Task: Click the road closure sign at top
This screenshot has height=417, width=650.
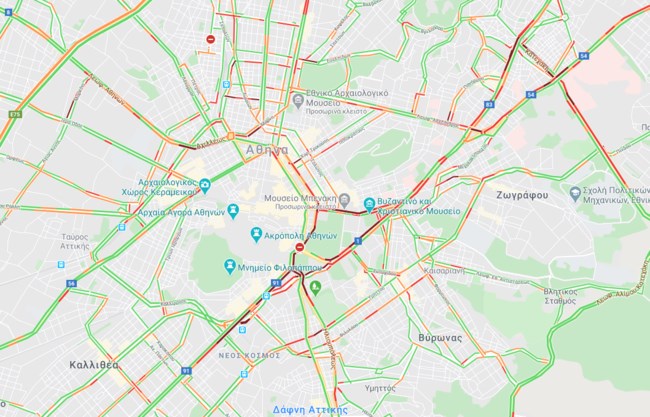Action: pyautogui.click(x=211, y=39)
